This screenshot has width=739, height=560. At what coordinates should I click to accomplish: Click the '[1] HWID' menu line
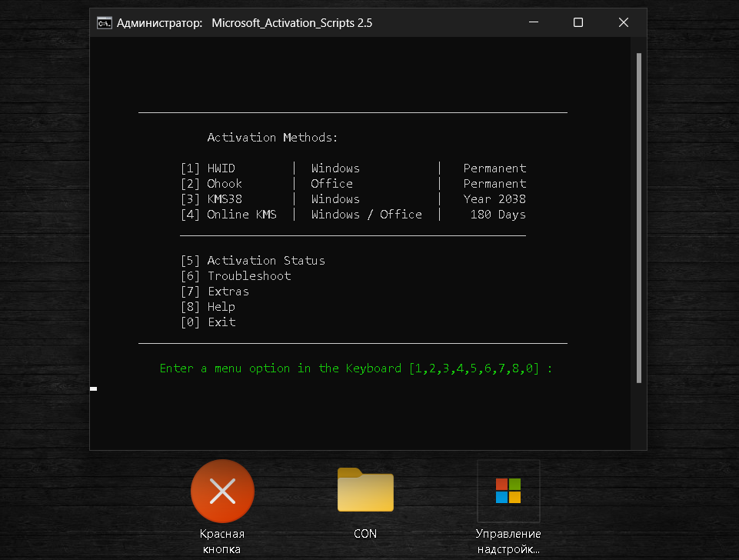[x=353, y=168]
